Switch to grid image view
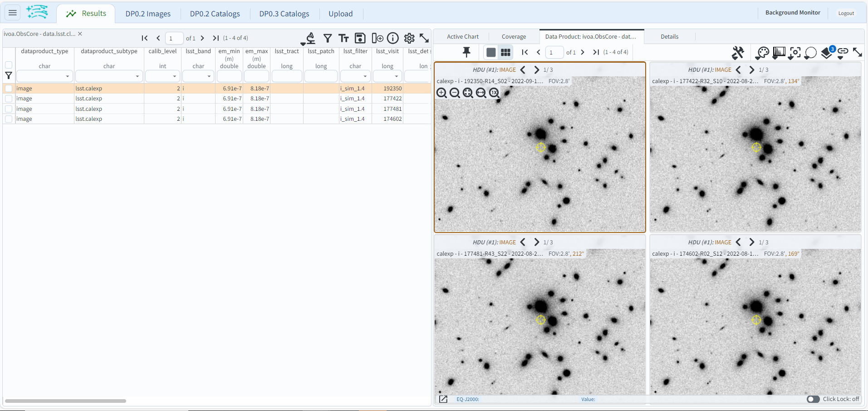 click(505, 52)
